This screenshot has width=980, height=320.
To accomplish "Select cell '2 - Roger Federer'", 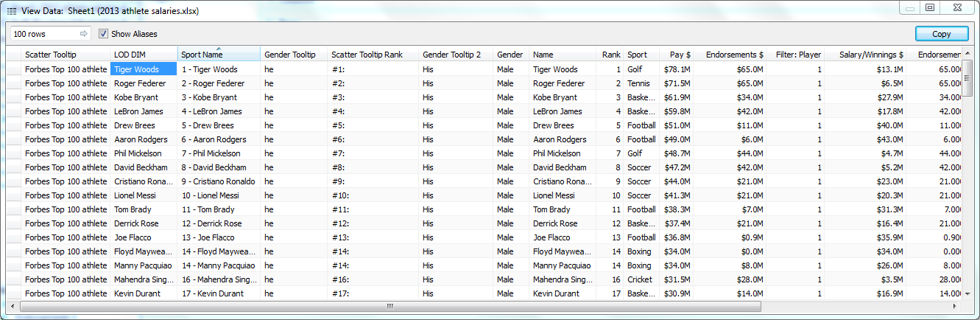I will [x=219, y=83].
